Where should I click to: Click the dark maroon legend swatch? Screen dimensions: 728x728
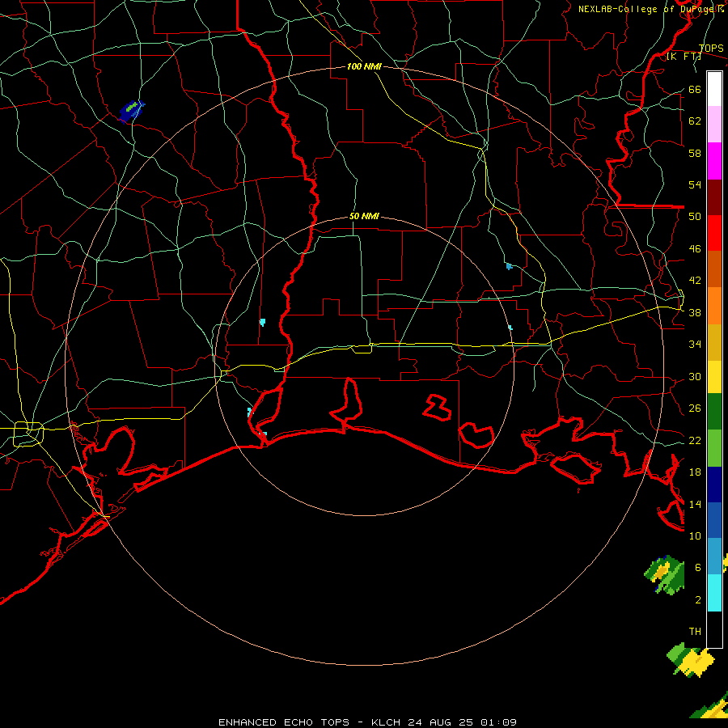pyautogui.click(x=714, y=197)
